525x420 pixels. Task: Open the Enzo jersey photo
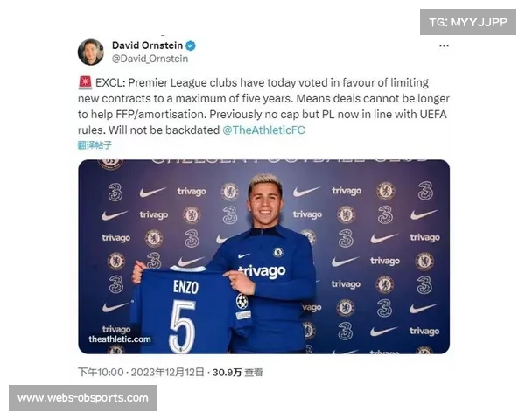[263, 256]
